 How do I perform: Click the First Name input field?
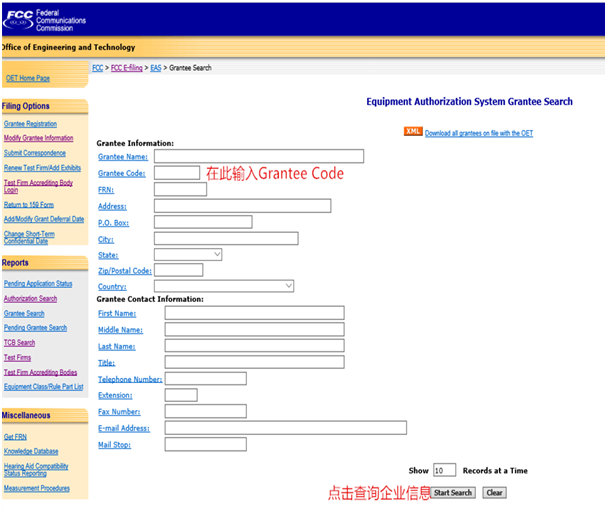[x=254, y=313]
